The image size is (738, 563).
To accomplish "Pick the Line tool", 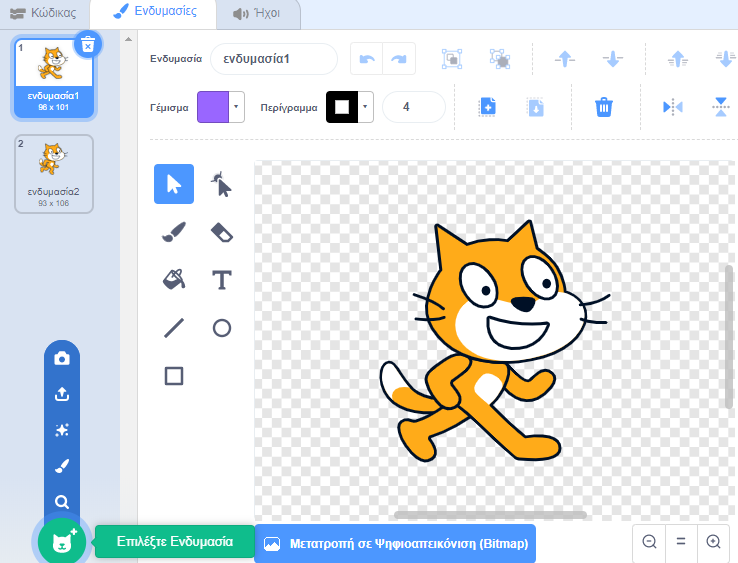I will (x=174, y=328).
